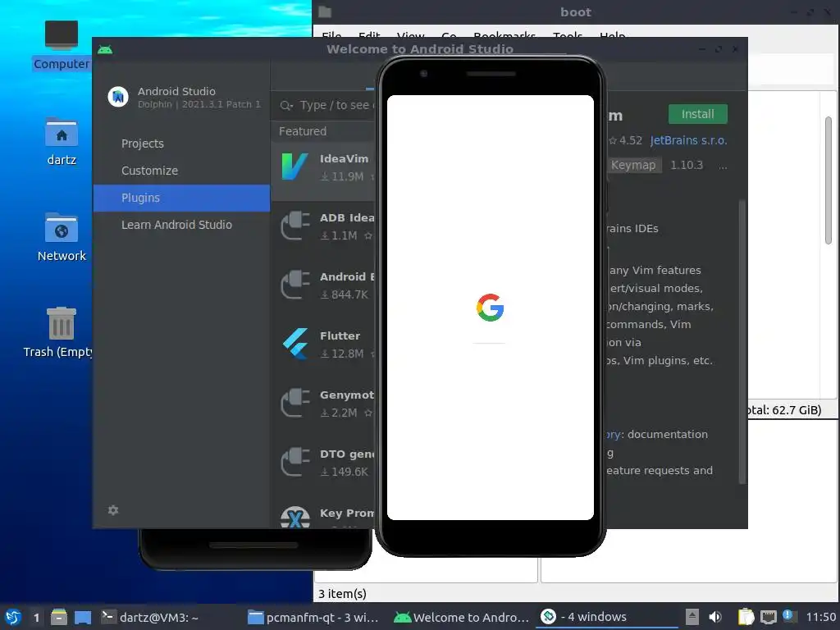Open the Edit menu in boot window
840x630 pixels.
pyautogui.click(x=369, y=36)
